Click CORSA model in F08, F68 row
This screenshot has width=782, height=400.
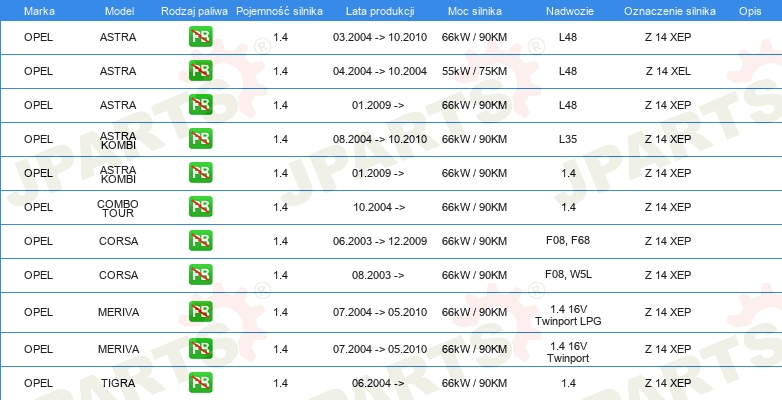pyautogui.click(x=118, y=241)
